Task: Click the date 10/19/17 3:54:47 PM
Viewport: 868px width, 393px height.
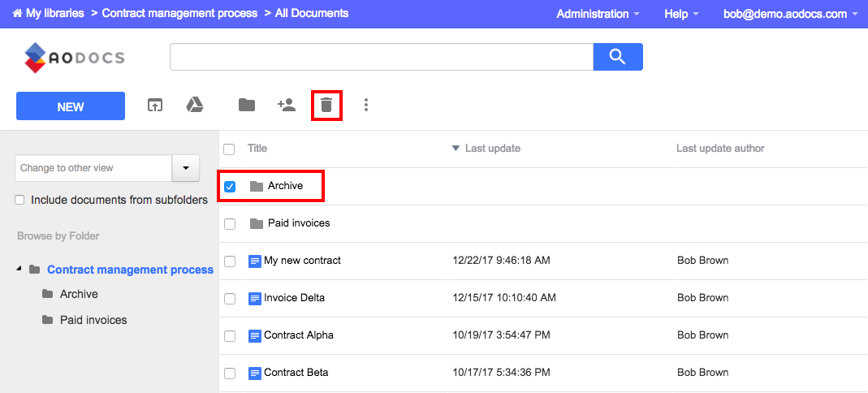Action: [x=501, y=335]
